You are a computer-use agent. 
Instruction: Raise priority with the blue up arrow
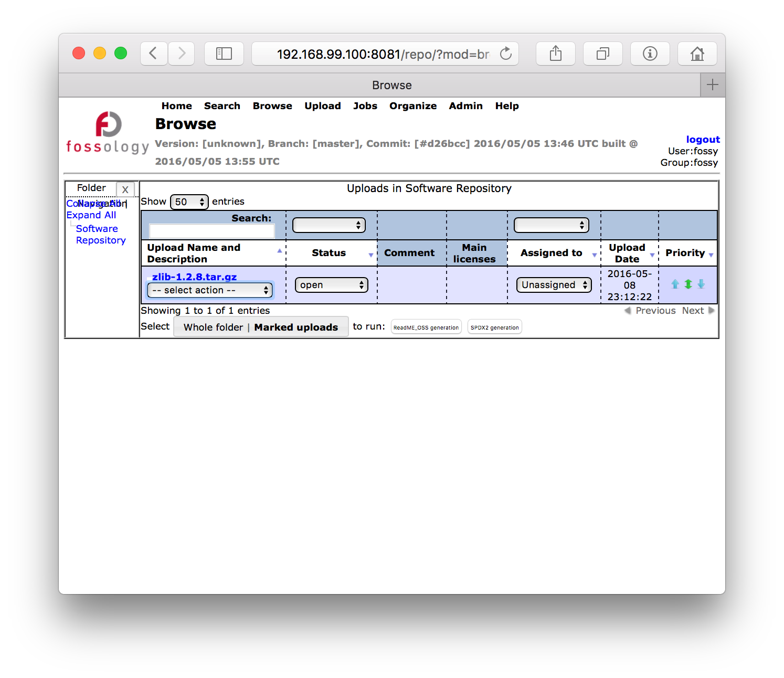(675, 284)
